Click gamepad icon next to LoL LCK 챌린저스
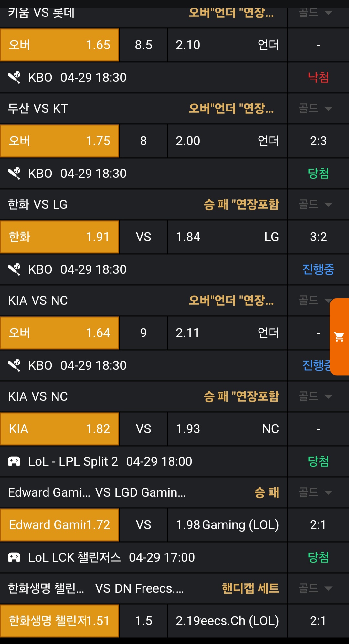349x644 pixels. pos(14,557)
